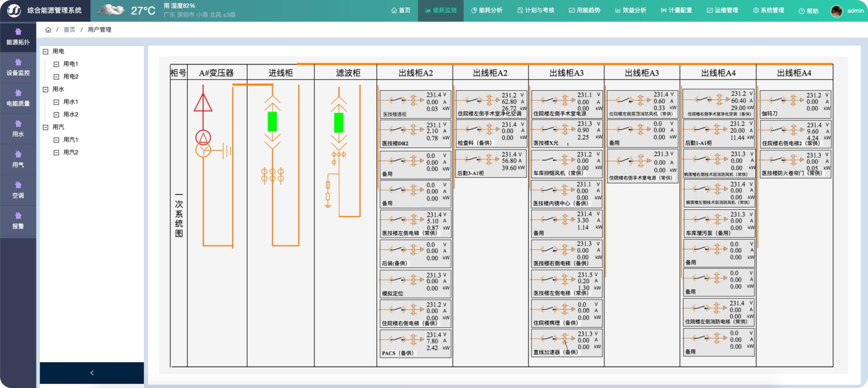
Task: Select 用电1 in the tree
Action: point(71,64)
